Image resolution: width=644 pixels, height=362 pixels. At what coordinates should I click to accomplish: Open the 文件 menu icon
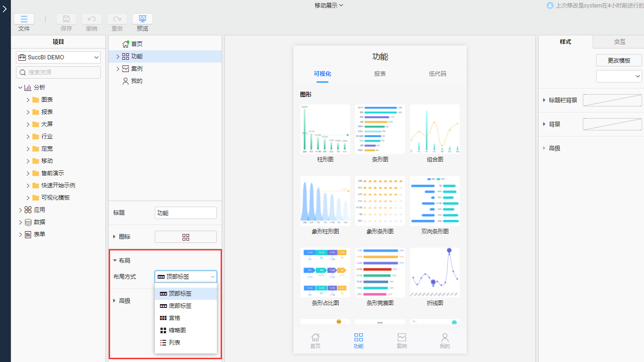tap(24, 19)
